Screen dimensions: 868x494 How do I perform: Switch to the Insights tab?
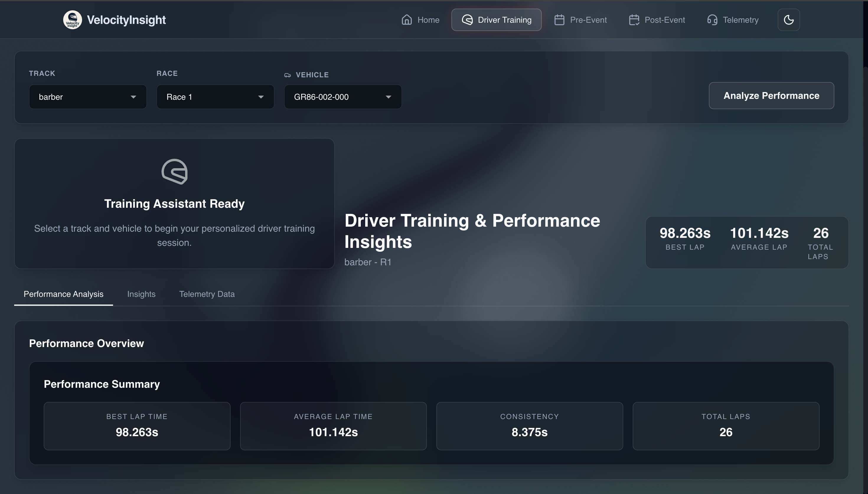(x=141, y=294)
